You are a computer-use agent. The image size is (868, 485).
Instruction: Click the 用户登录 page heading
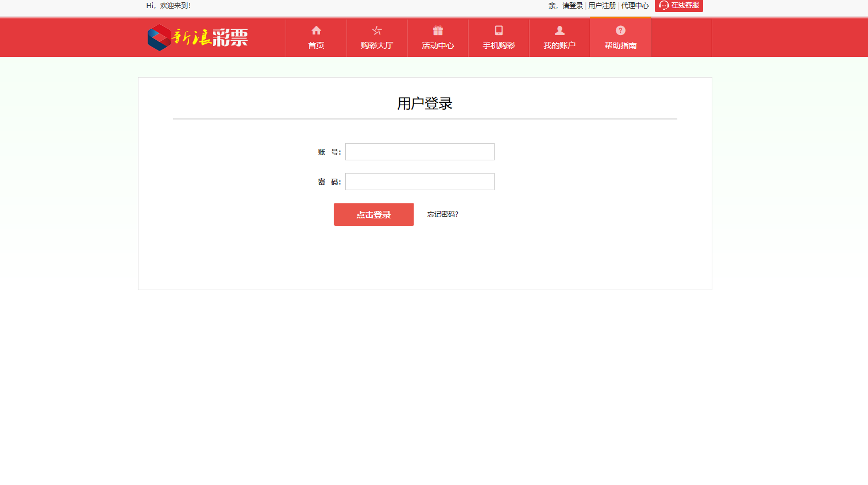(425, 103)
